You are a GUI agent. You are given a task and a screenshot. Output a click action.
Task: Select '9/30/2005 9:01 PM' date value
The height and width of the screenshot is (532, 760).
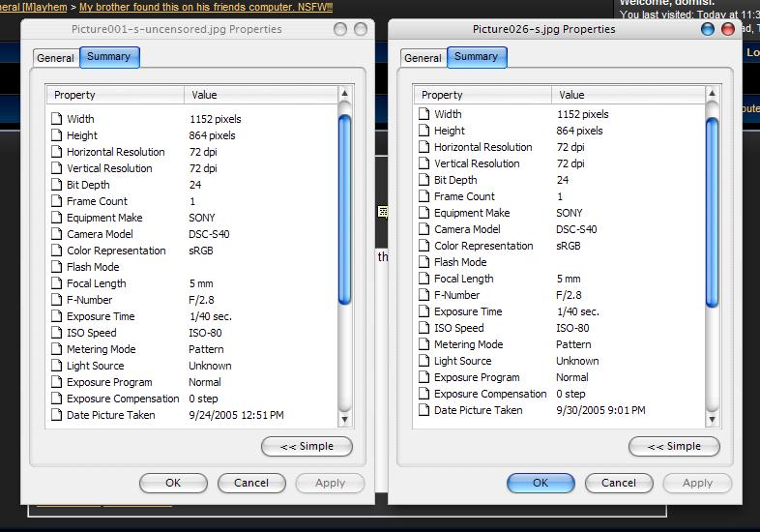[x=601, y=410]
